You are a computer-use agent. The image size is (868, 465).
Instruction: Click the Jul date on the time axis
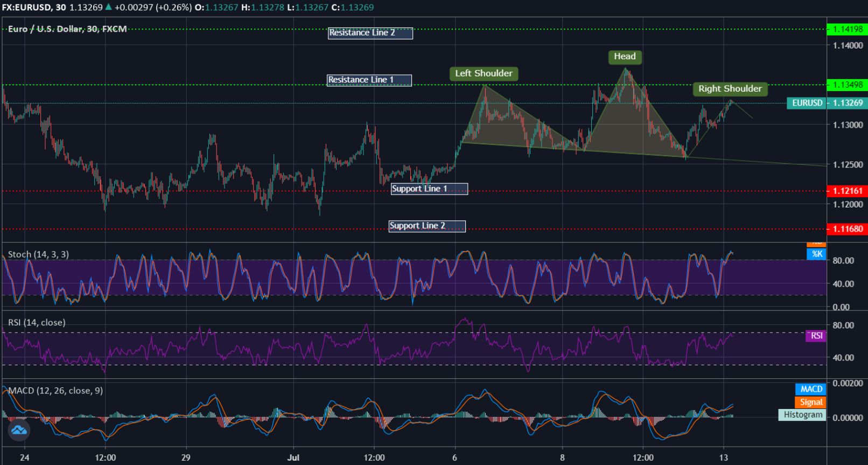click(293, 457)
